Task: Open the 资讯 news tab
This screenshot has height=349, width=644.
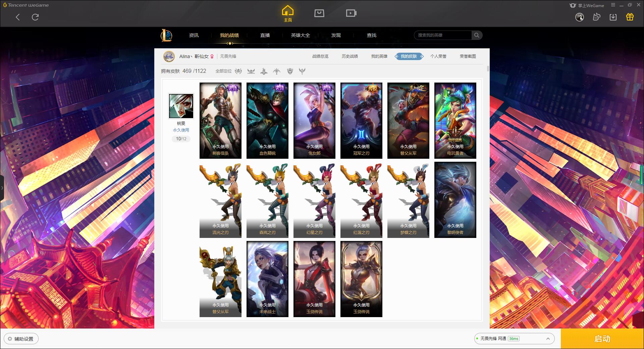Action: point(194,35)
